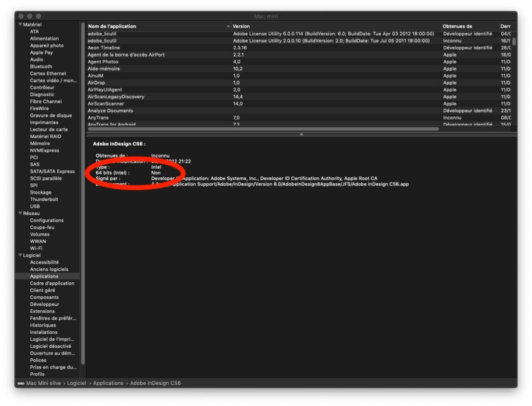Click Adobe InDesign CS6 in path bar
Image resolution: width=532 pixels, height=406 pixels.
(155, 383)
